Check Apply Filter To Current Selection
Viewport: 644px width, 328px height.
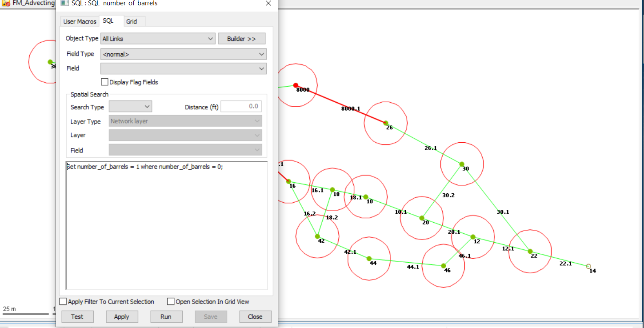[63, 301]
